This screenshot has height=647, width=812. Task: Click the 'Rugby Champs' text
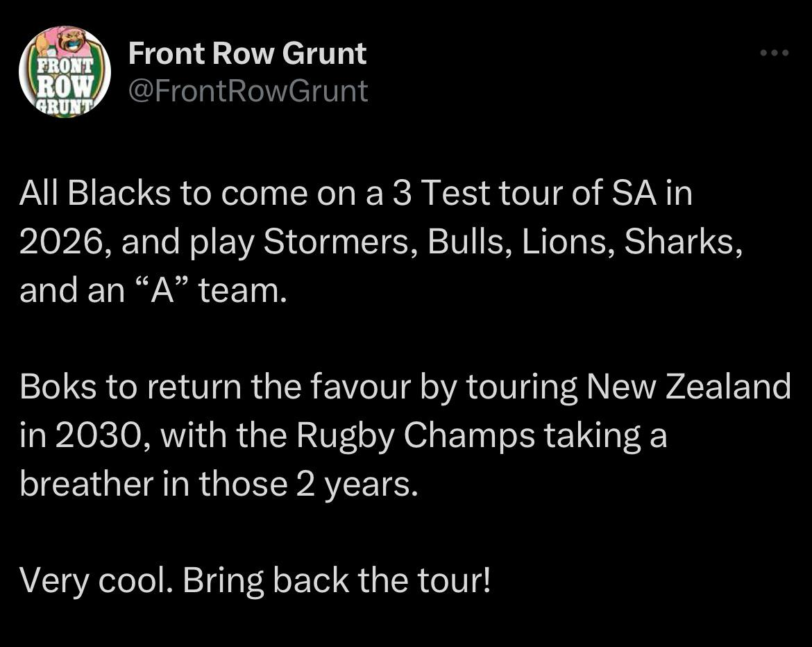pyautogui.click(x=415, y=435)
